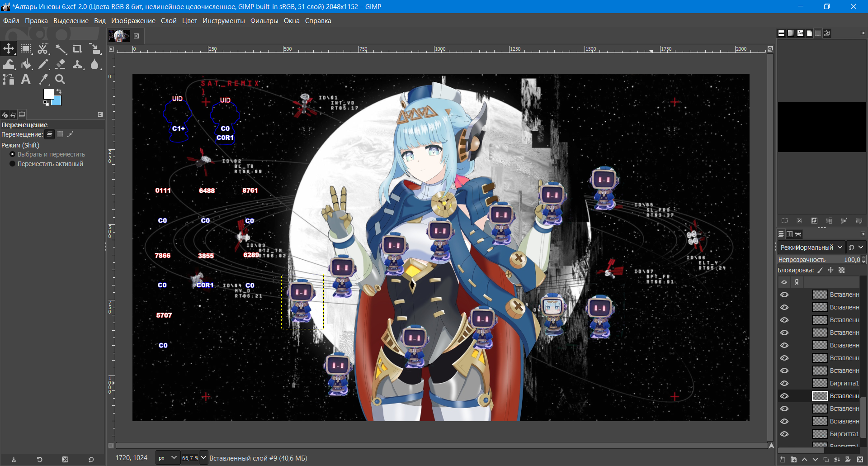This screenshot has width=868, height=466.
Task: Lower the selected layer one step
Action: point(815,460)
